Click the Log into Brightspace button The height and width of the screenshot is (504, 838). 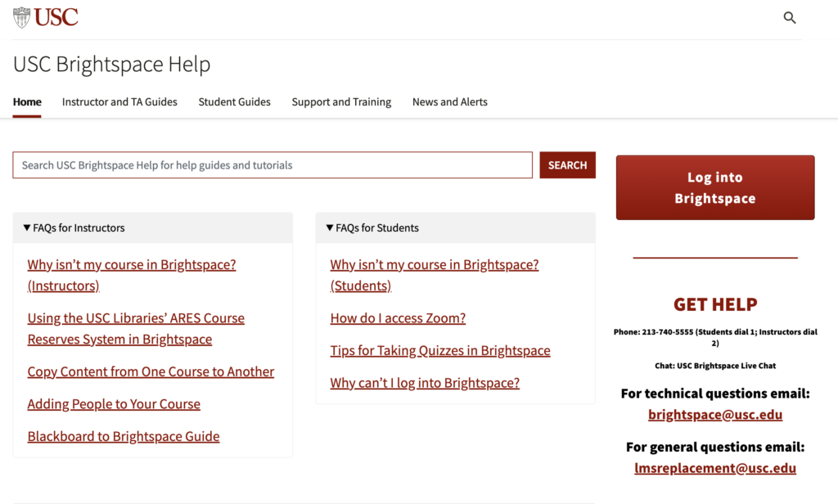point(714,187)
